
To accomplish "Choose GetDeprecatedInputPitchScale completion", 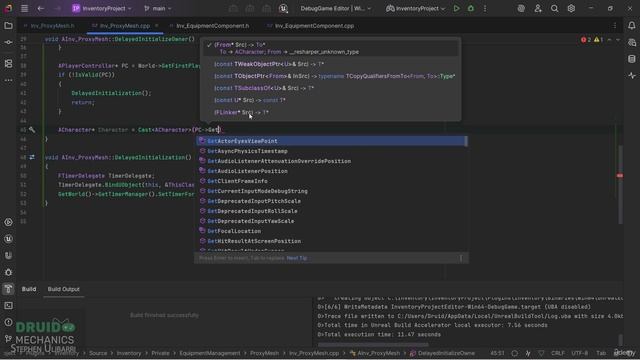I will coord(331,201).
